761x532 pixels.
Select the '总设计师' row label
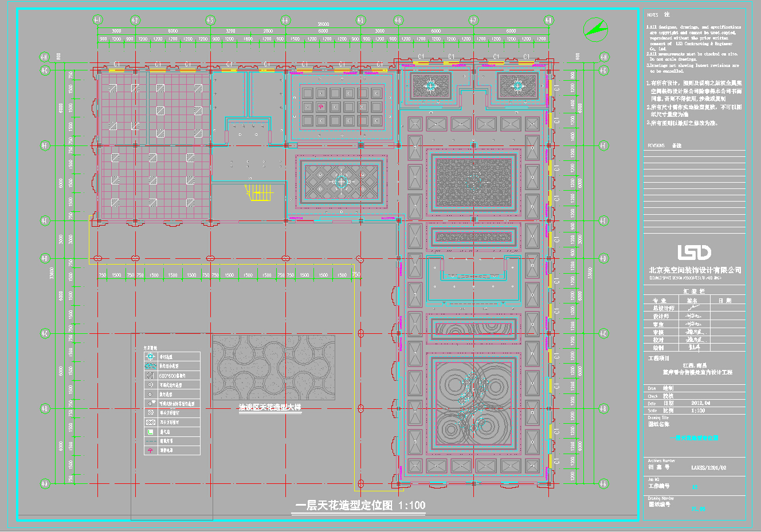tap(664, 308)
